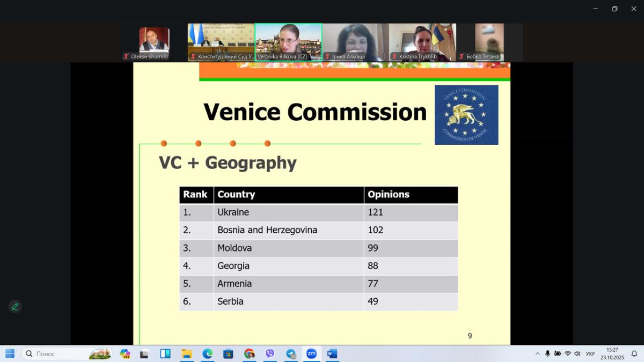Expand hidden system tray icons chevron

(x=538, y=353)
